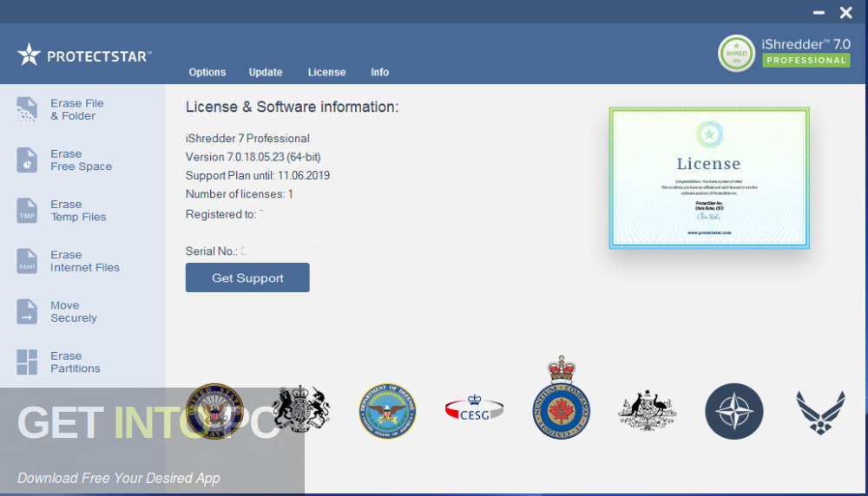This screenshot has width=868, height=496.
Task: Click the Serial No. label
Action: [x=212, y=251]
